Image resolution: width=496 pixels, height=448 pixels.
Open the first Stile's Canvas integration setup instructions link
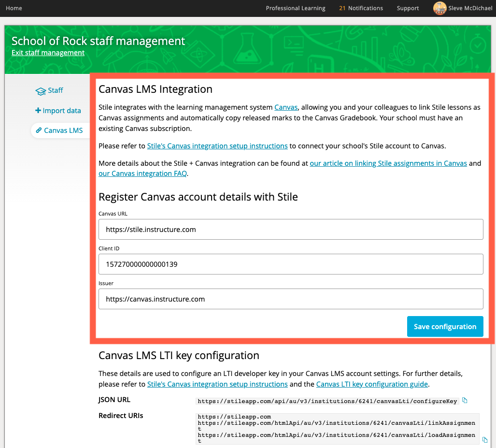click(x=217, y=146)
